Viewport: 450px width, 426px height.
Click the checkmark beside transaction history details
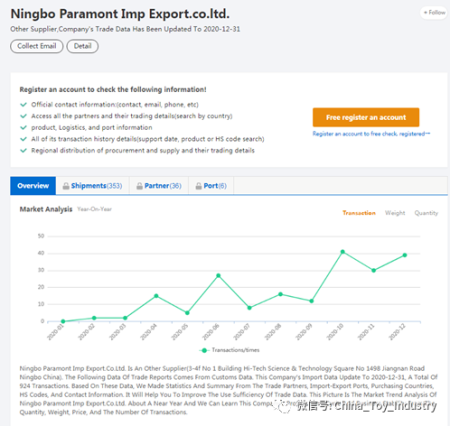pos(23,139)
